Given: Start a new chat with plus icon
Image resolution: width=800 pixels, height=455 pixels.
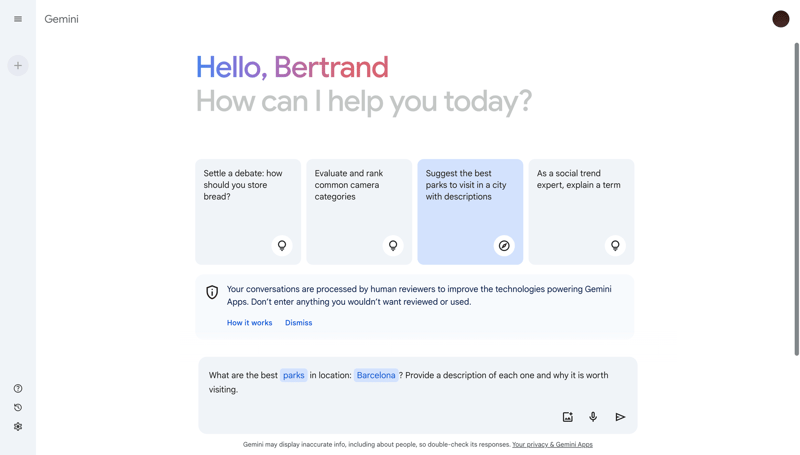Looking at the screenshot, I should pyautogui.click(x=18, y=66).
